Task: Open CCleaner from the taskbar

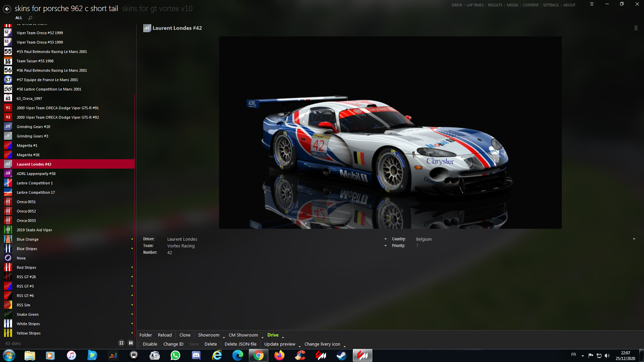Action: pyautogui.click(x=300, y=355)
